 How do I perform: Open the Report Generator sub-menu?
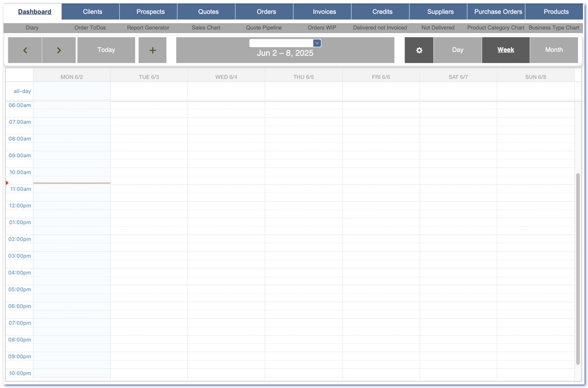click(148, 28)
